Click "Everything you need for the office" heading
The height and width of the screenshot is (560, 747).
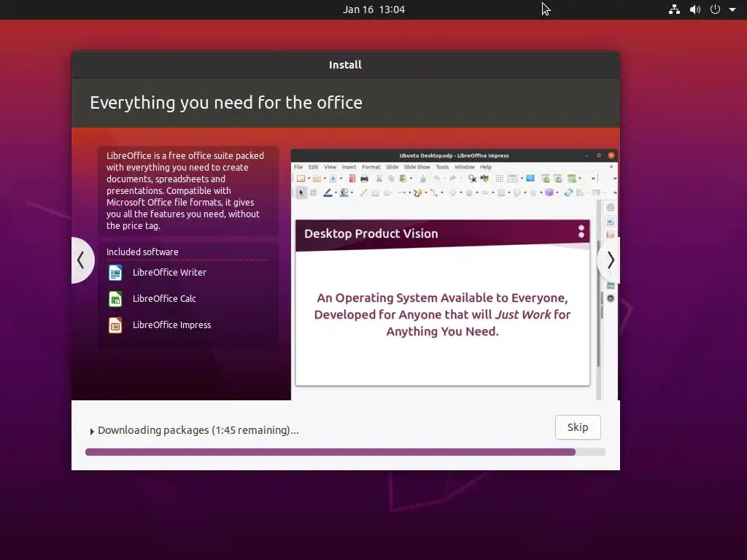pos(226,103)
